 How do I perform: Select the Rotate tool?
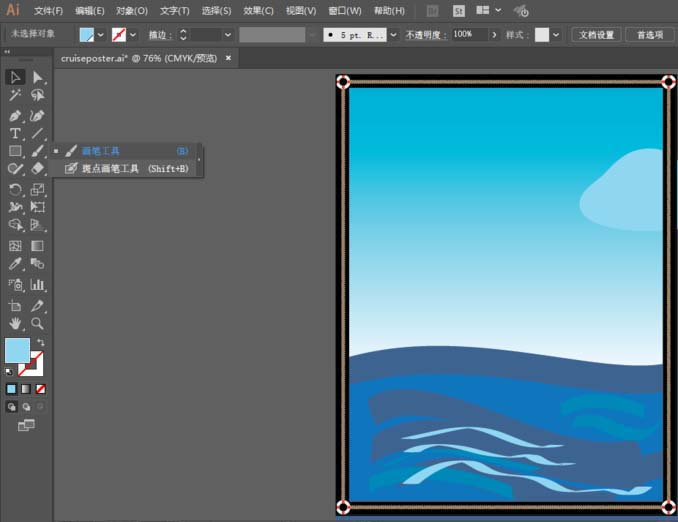15,189
